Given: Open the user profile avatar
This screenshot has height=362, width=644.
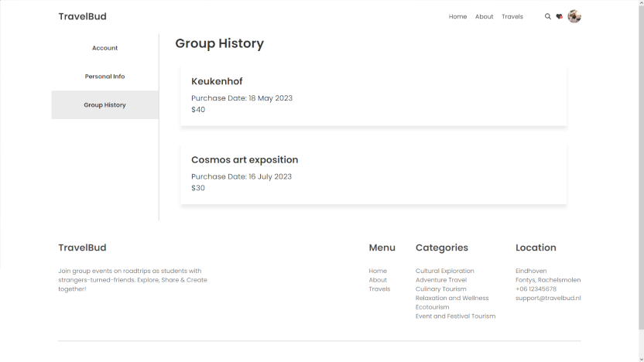Looking at the screenshot, I should pos(574,16).
